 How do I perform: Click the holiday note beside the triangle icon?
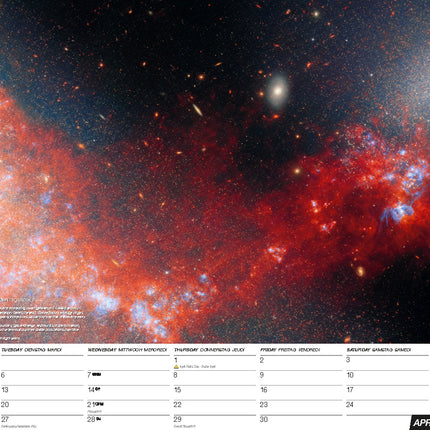pyautogui.click(x=198, y=367)
